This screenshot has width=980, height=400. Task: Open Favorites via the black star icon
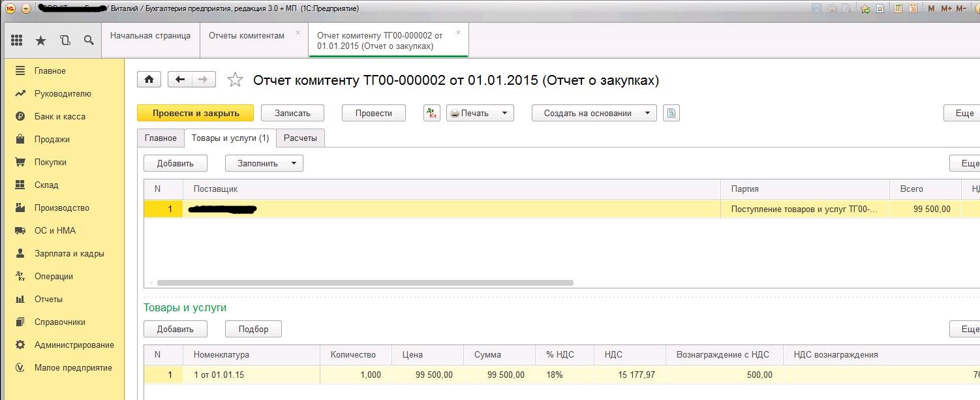40,40
